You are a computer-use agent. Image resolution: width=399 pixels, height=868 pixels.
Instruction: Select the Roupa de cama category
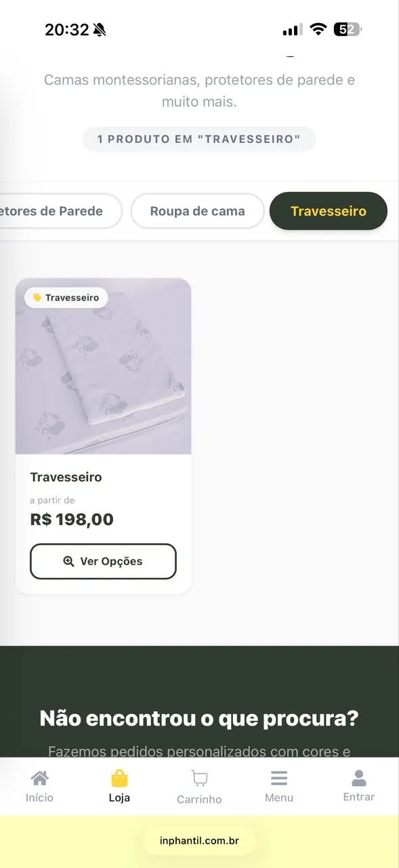pos(197,211)
